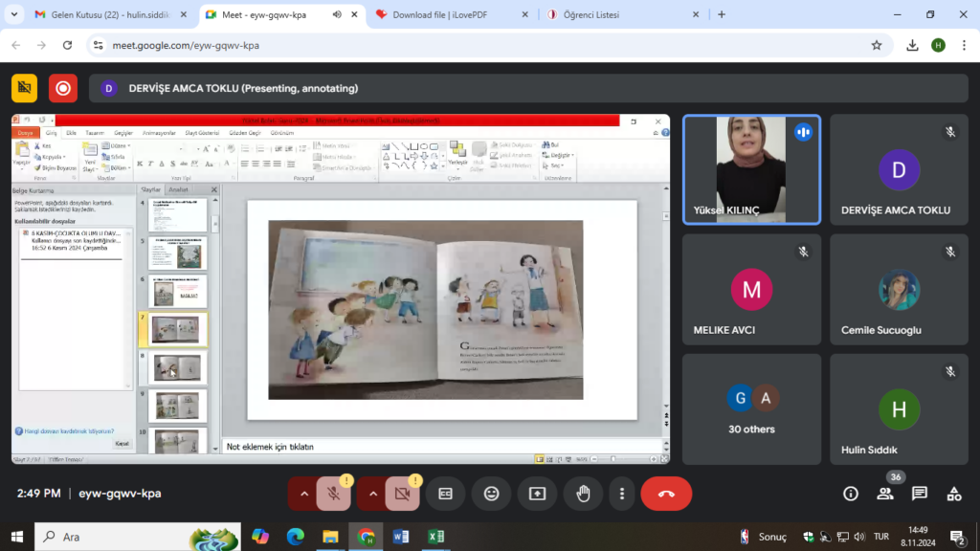
Task: Expand audio settings arrow beside microphone
Action: (x=304, y=494)
